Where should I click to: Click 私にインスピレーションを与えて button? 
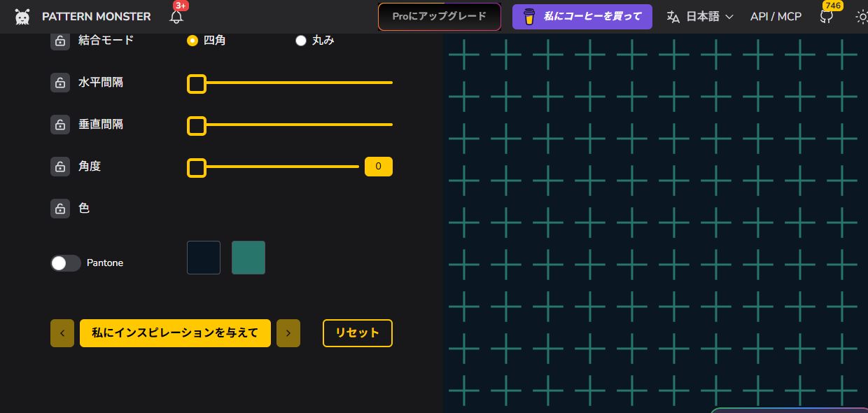(x=175, y=333)
